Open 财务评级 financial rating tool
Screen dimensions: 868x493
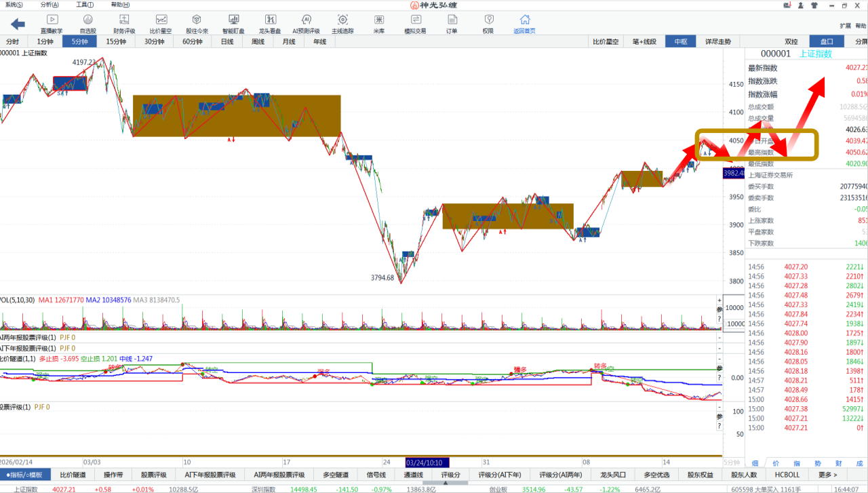click(123, 24)
